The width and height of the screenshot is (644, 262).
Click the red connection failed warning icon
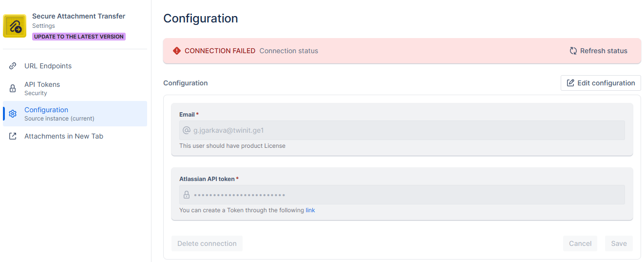coord(177,51)
